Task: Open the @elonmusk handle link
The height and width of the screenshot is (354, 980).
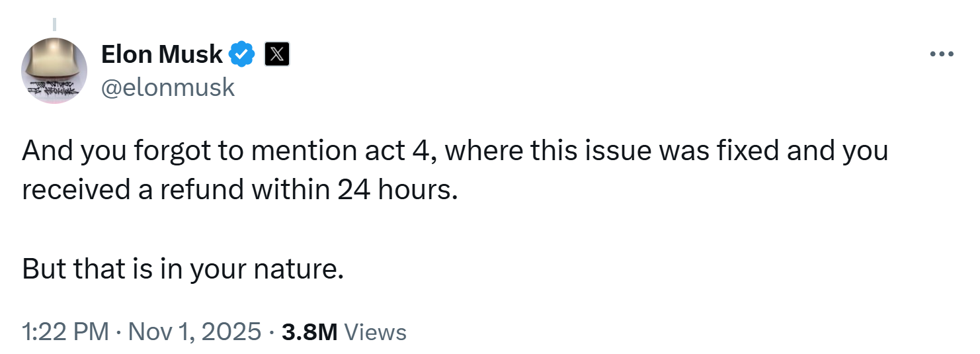Action: pos(168,87)
